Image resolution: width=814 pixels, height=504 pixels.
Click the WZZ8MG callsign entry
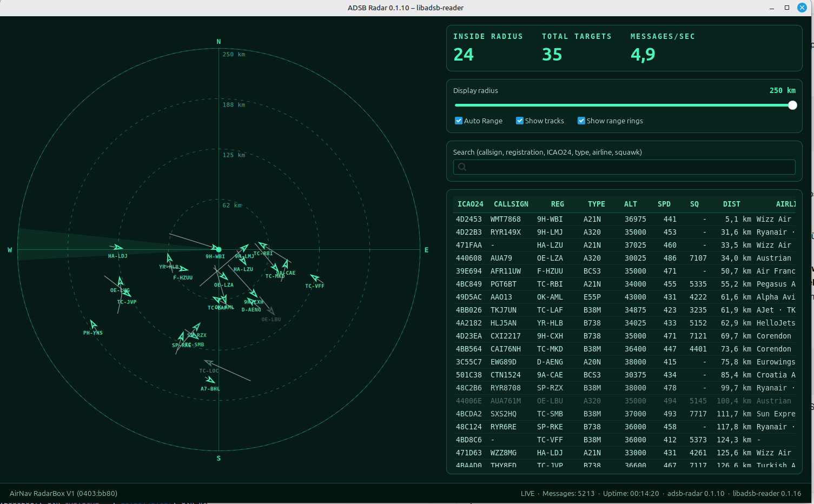point(504,453)
